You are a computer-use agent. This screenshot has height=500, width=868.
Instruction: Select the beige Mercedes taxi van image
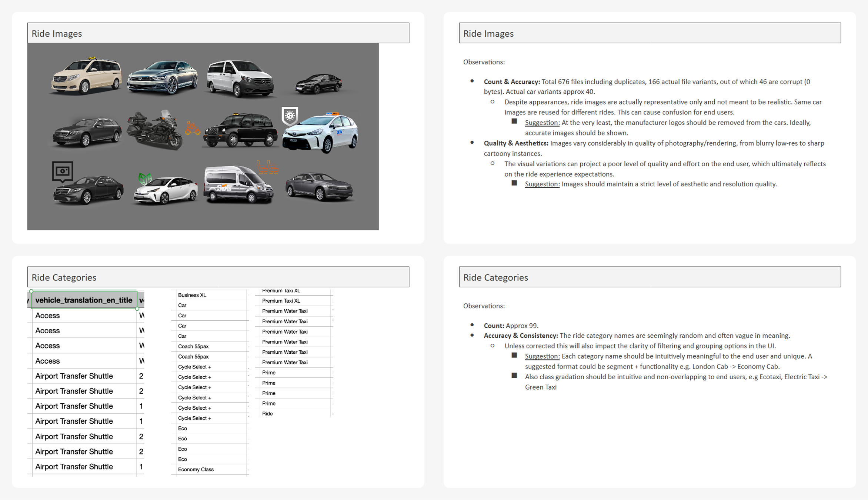(86, 76)
